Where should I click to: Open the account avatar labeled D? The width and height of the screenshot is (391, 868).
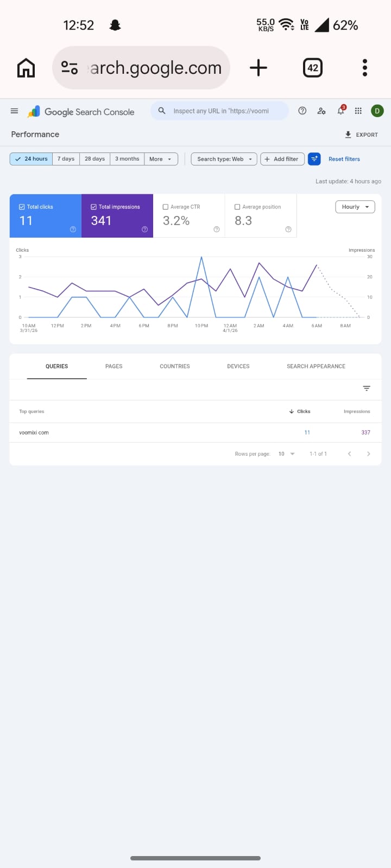tap(377, 111)
